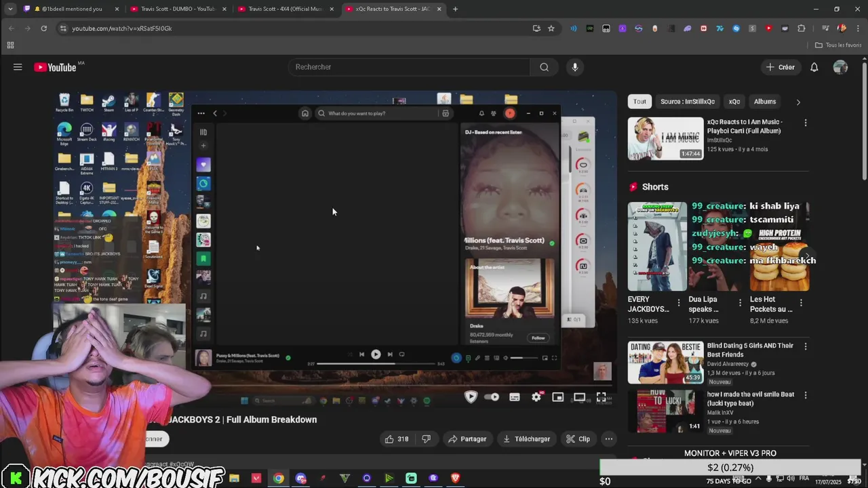Screen dimensions: 868x488
Task: Click the Rechercher search field
Action: (x=410, y=67)
